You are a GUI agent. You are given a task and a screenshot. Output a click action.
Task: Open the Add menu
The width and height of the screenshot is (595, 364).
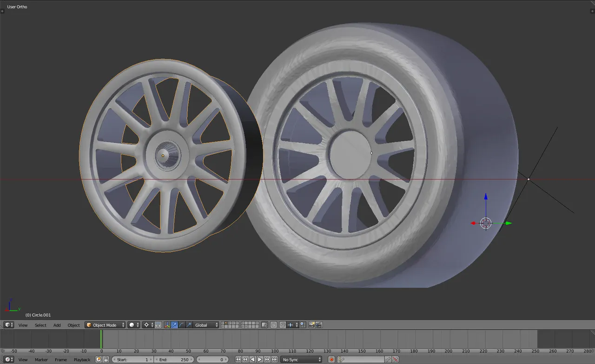click(57, 325)
